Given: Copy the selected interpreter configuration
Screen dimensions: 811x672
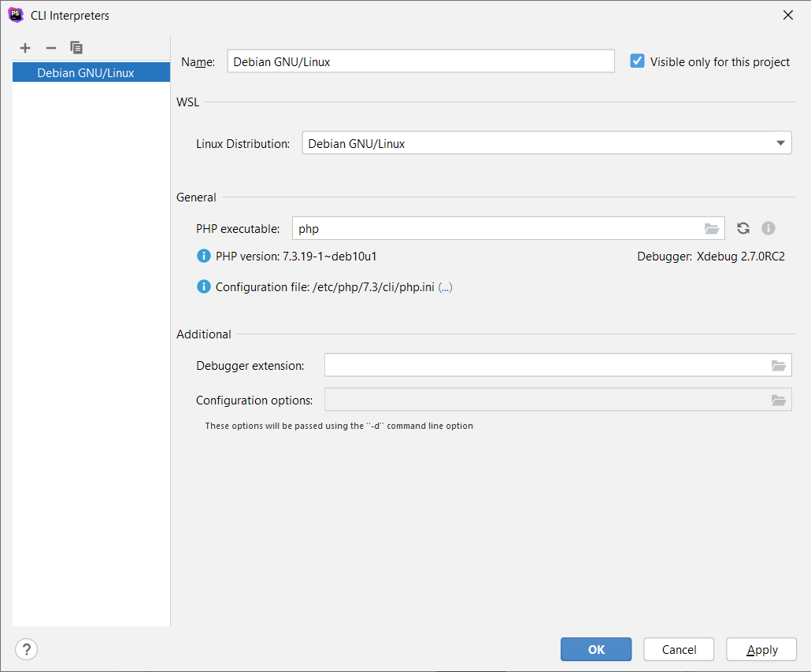Looking at the screenshot, I should [76, 47].
